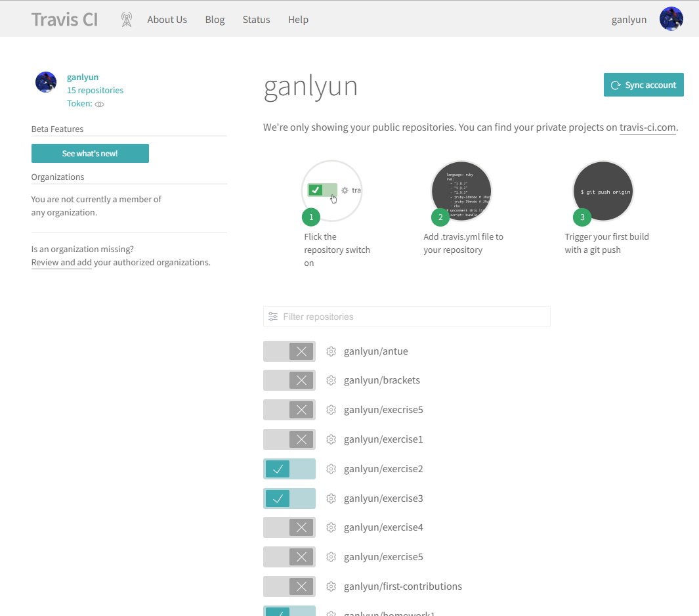Click the git push origin illustration

(603, 191)
